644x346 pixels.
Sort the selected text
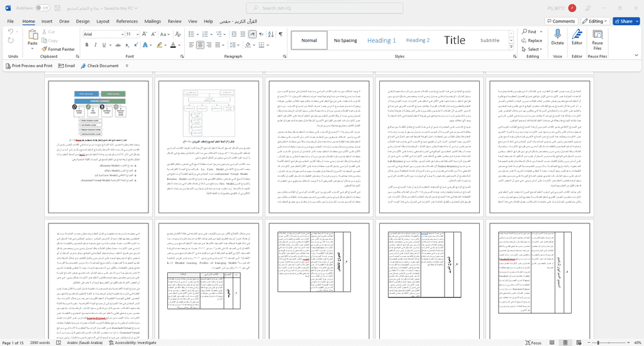(x=271, y=34)
